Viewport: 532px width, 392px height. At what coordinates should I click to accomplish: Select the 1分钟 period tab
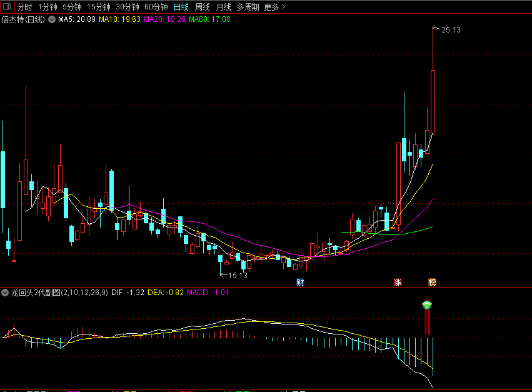click(48, 7)
